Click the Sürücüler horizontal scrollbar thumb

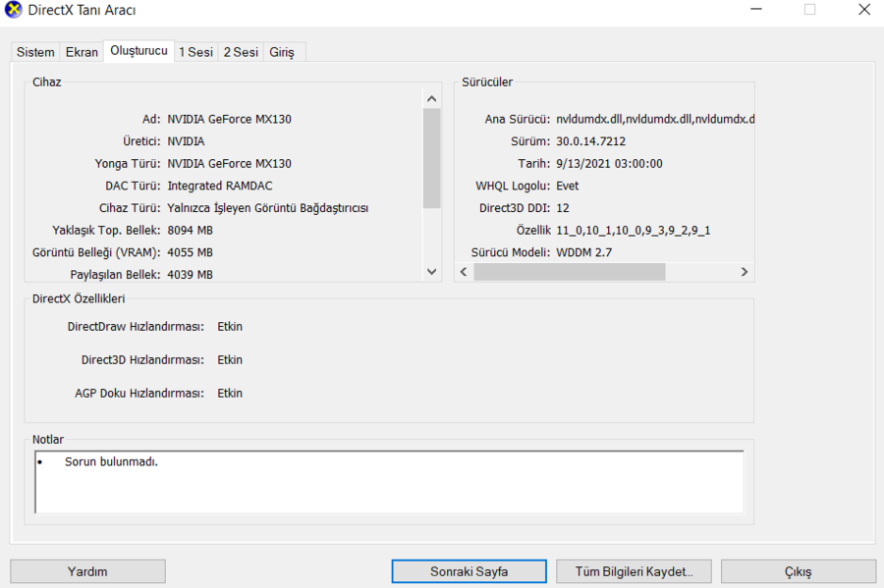click(570, 272)
